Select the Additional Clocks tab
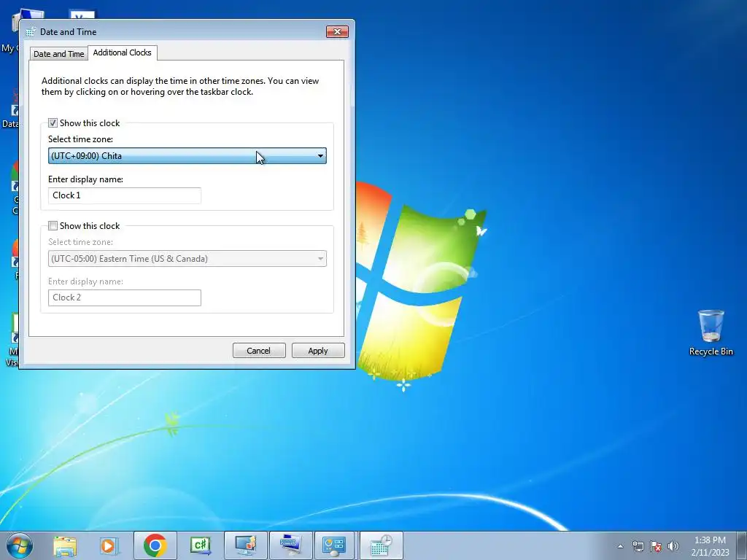This screenshot has height=560, width=747. [x=122, y=52]
